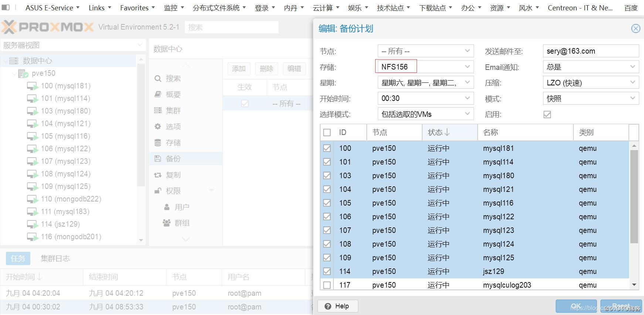Click the 编辑 button
Screen dimensions: 644x315
(x=294, y=69)
